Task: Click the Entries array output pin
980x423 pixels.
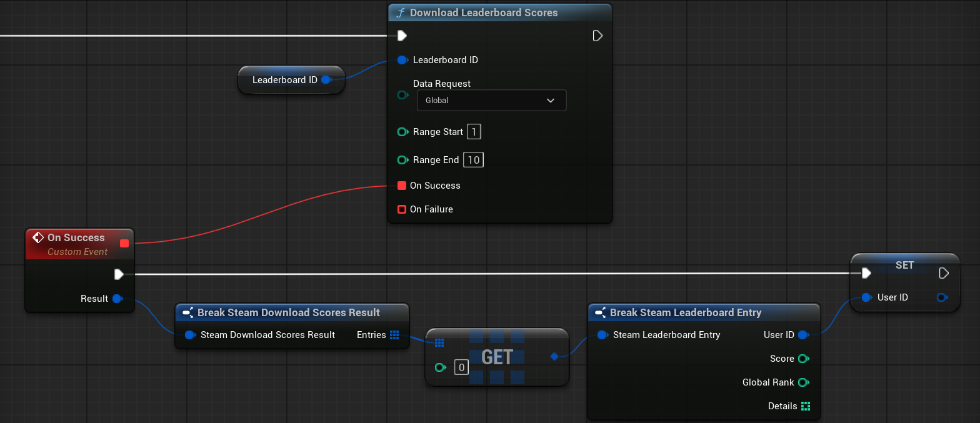Action: (394, 335)
